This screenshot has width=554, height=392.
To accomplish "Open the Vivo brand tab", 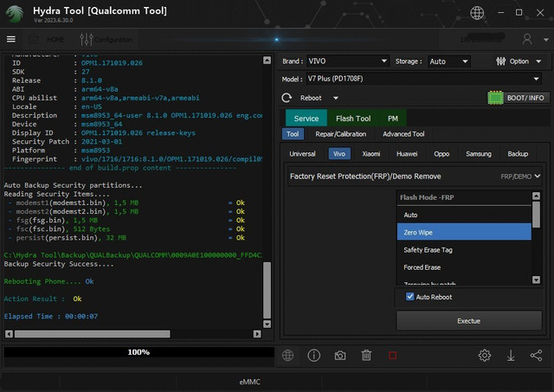I will pyautogui.click(x=339, y=154).
